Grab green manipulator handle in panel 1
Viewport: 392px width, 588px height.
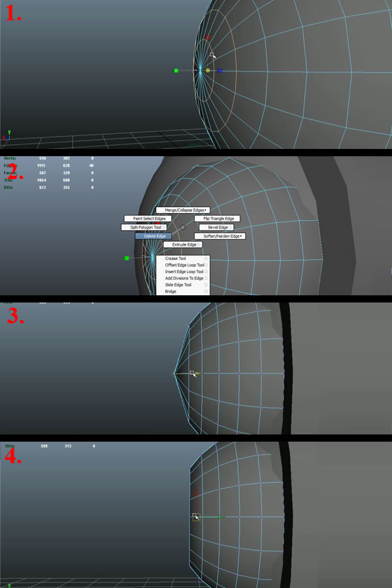click(x=176, y=70)
